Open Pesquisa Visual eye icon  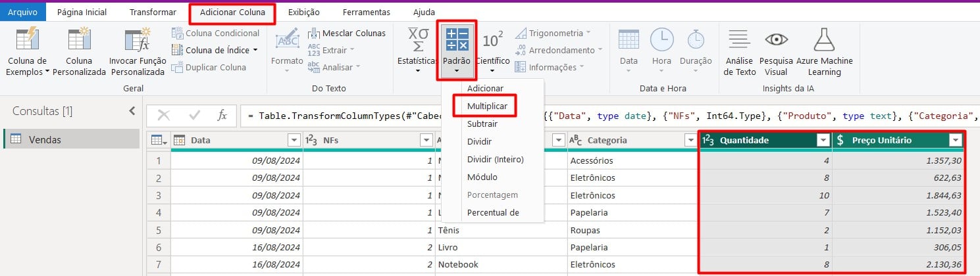[x=777, y=40]
